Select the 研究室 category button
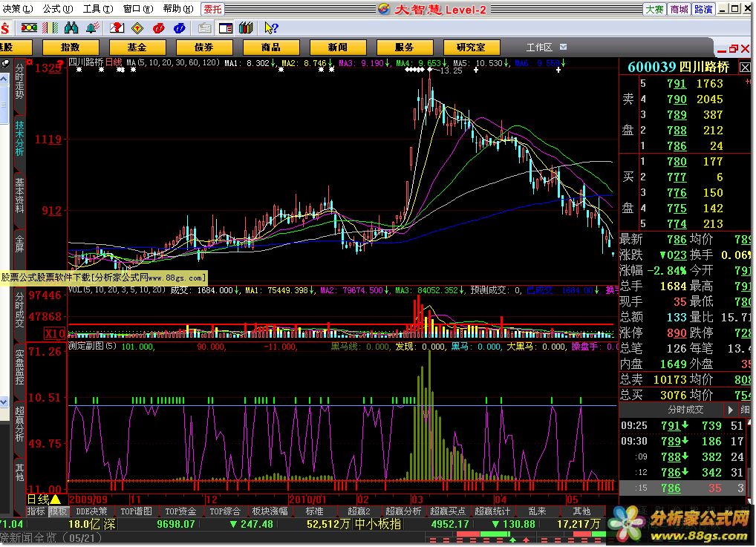 click(x=471, y=48)
